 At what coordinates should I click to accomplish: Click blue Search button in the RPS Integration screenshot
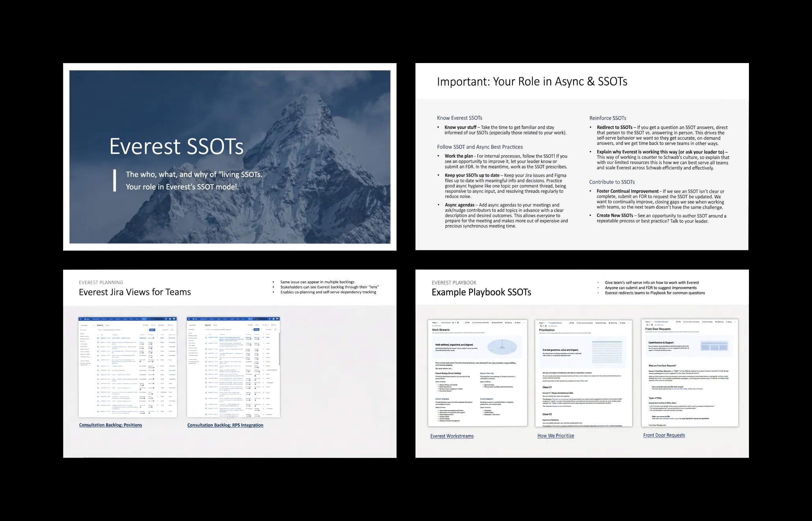(x=256, y=329)
